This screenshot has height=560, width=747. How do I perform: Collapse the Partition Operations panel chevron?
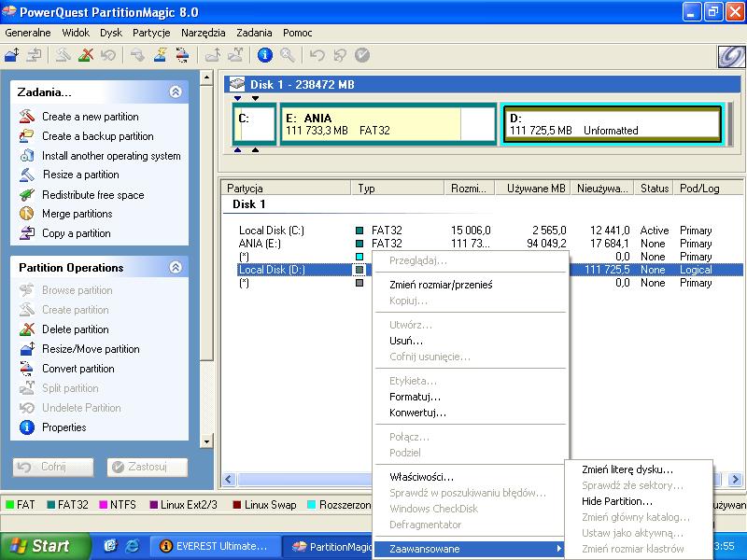[x=176, y=267]
